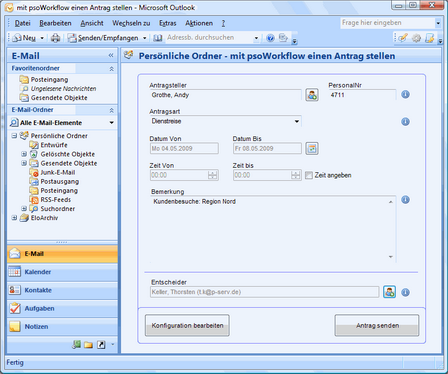Collapse the Favoritenordner section
Viewport: 448px width, 374px height.
click(x=111, y=69)
